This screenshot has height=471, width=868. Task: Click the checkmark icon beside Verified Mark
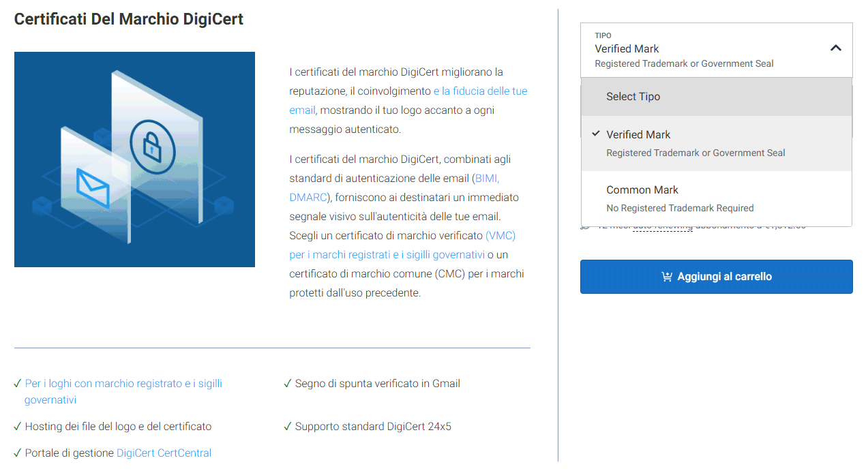click(596, 134)
